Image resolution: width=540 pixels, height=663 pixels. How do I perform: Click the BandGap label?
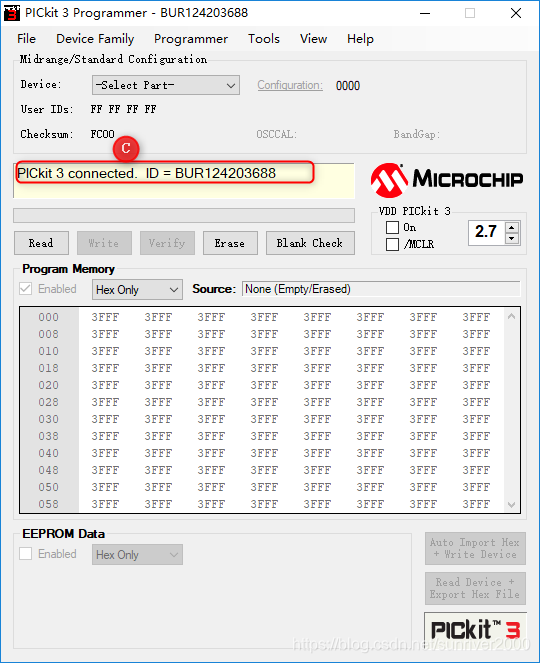coord(417,134)
